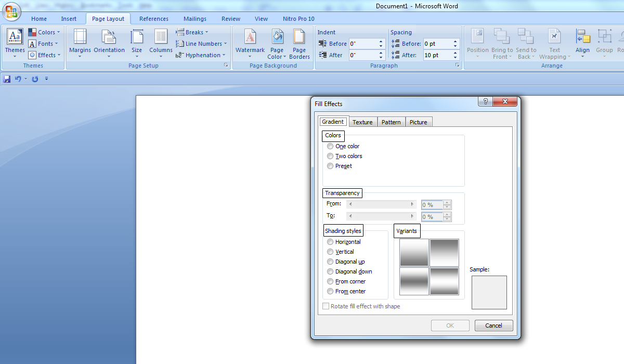
Task: Open the Orientation options icon
Action: [109, 37]
